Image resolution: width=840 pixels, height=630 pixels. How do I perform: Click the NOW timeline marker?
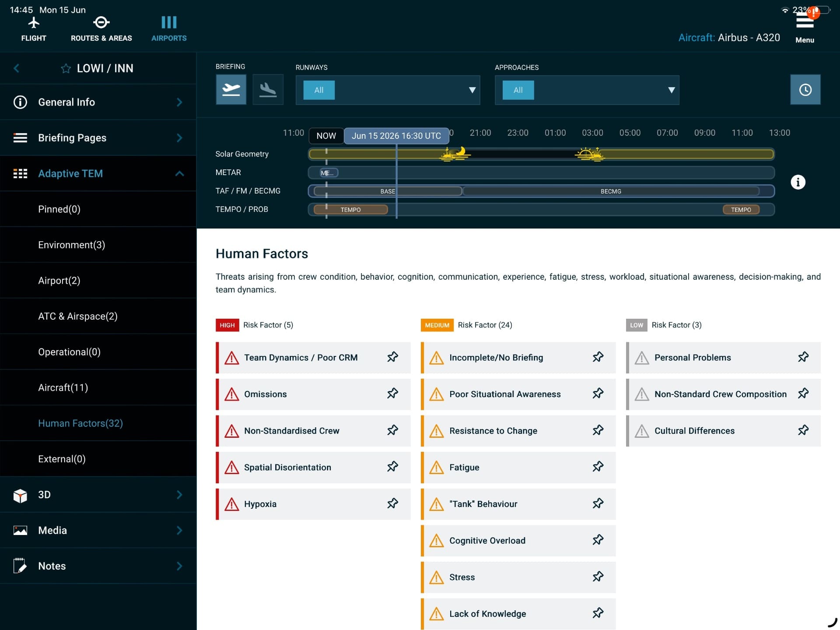point(326,136)
